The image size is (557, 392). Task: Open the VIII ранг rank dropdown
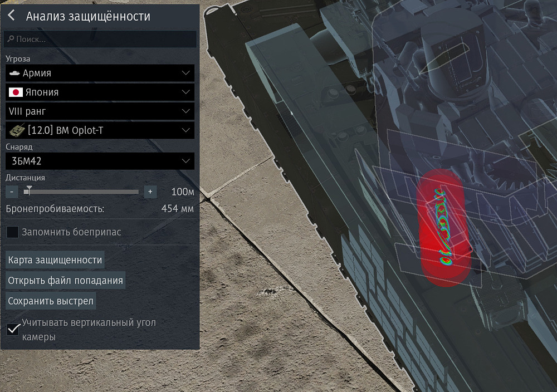(x=100, y=111)
